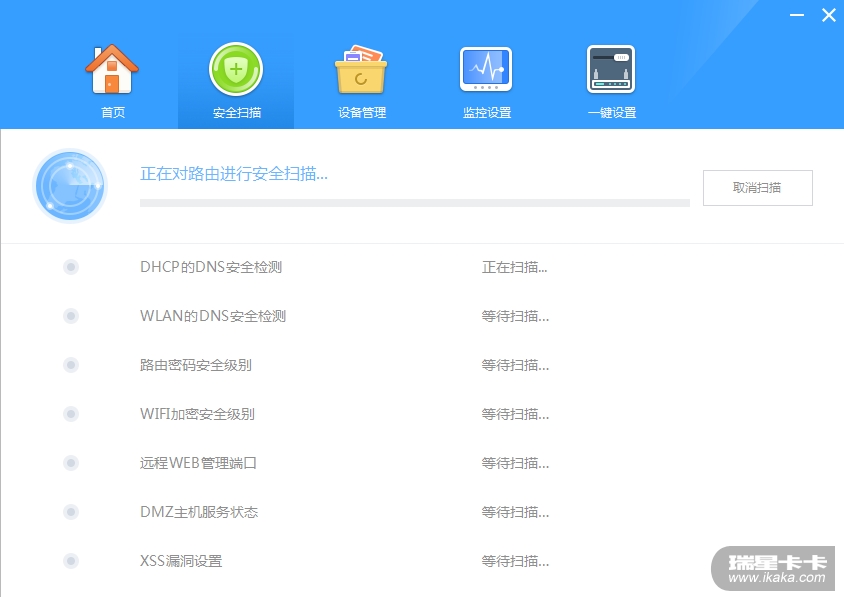Click 等待扫描 status of 路由密码安全级别
The height and width of the screenshot is (597, 844).
[515, 365]
